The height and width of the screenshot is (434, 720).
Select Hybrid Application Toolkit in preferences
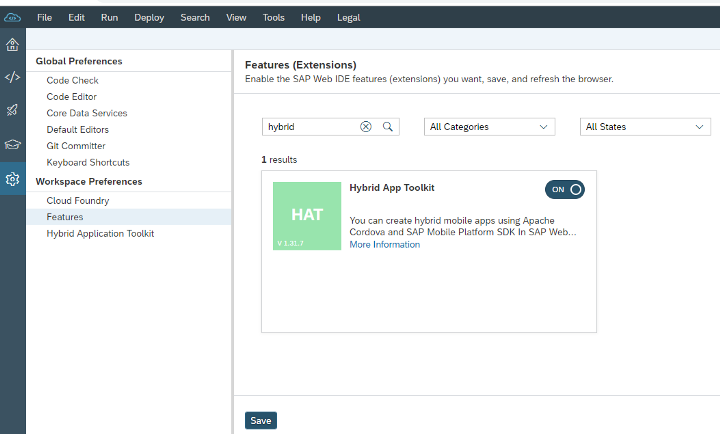tap(100, 233)
